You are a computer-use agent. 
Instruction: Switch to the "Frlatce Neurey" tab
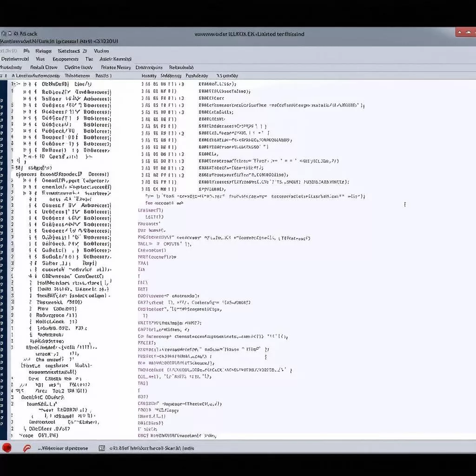(x=116, y=67)
